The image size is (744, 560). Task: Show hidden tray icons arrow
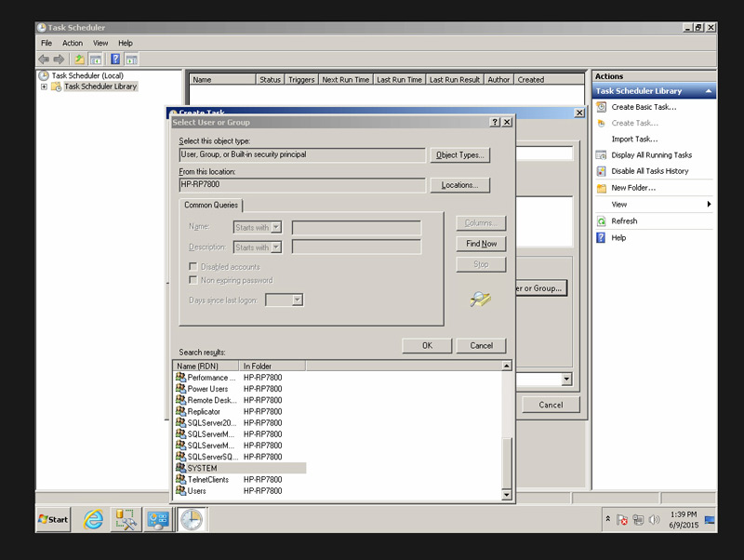click(608, 519)
